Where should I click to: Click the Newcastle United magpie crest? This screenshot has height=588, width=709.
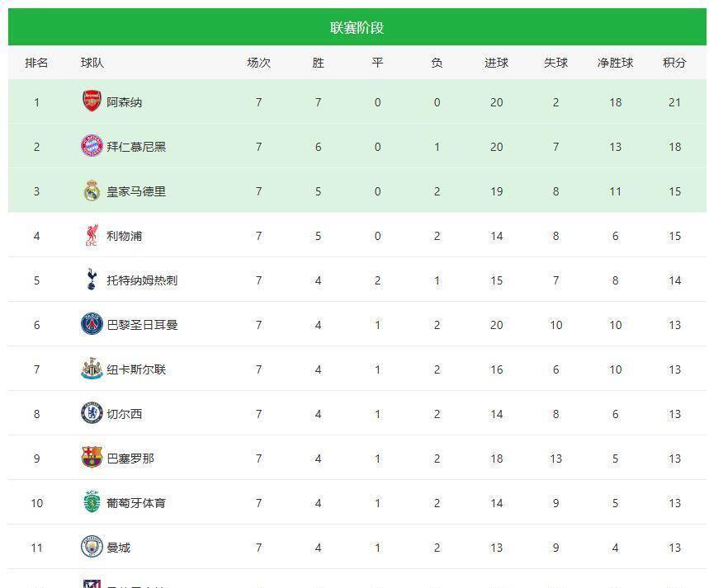(91, 369)
